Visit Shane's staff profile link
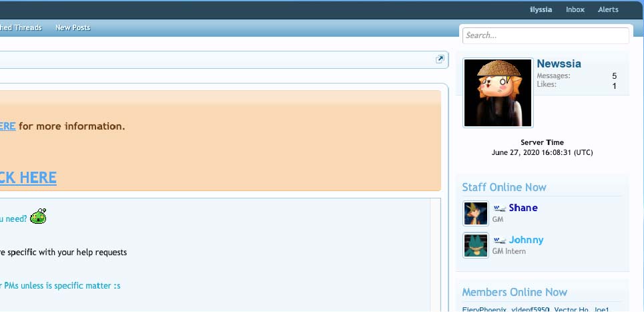The image size is (644, 312). coord(523,208)
